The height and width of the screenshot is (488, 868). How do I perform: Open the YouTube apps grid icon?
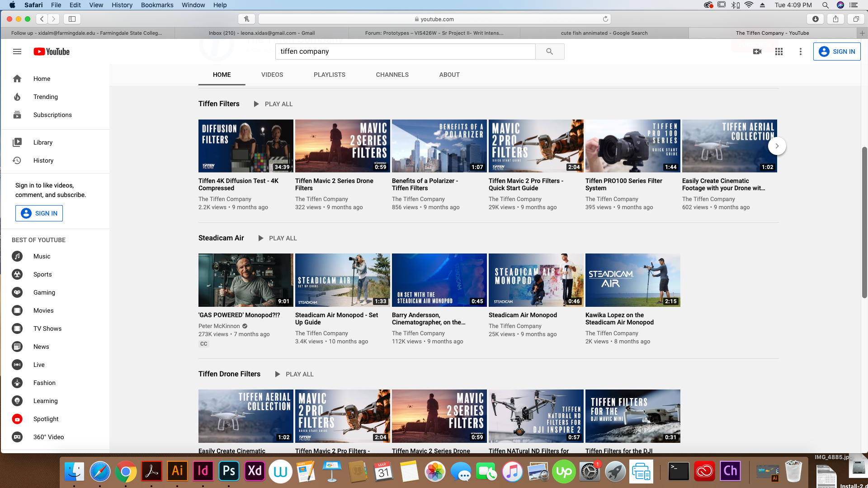click(779, 52)
